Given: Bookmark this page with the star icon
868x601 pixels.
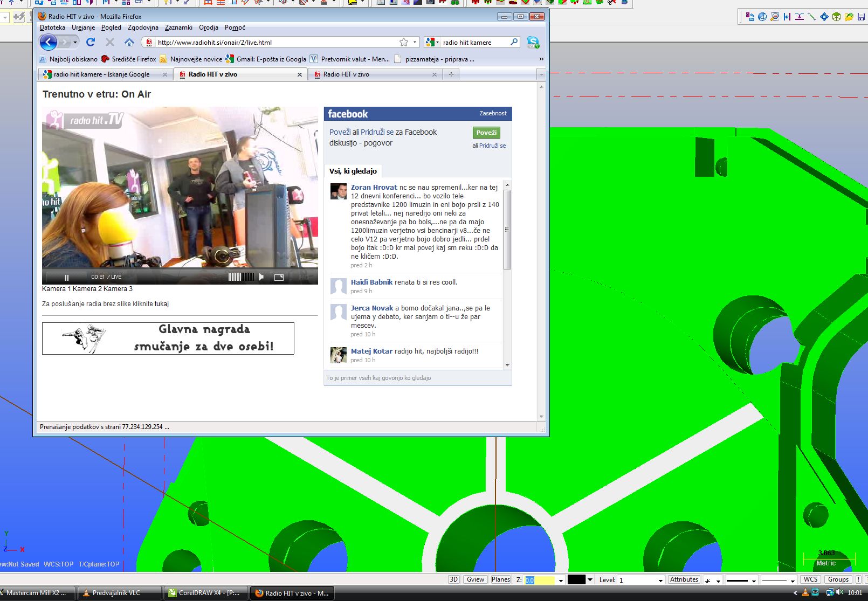Looking at the screenshot, I should pyautogui.click(x=404, y=42).
